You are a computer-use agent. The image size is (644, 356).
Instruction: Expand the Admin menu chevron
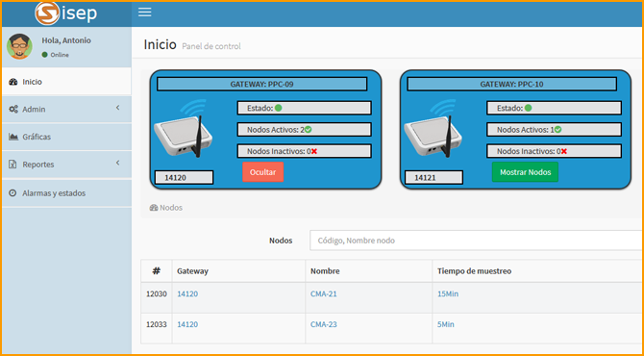(x=118, y=108)
